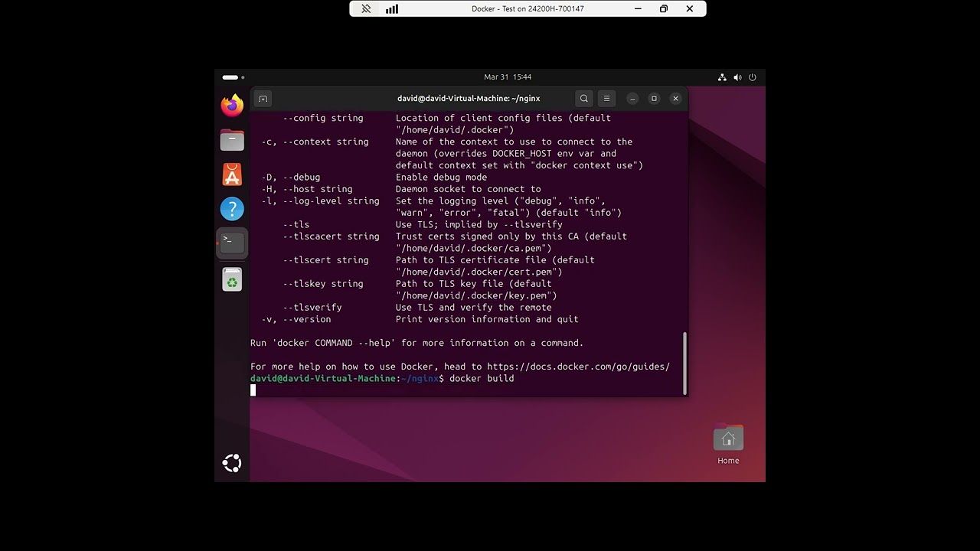Click the '-l, --log-level string' option
980x551 pixels.
click(x=320, y=201)
